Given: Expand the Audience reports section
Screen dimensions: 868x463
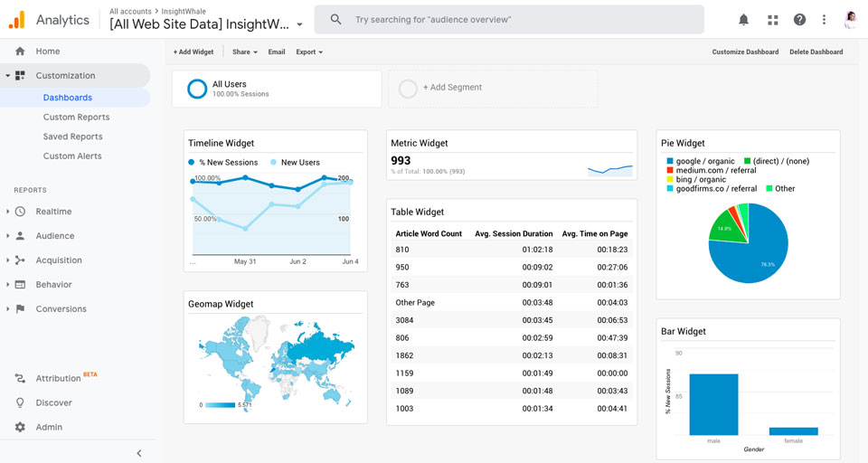Looking at the screenshot, I should (8, 236).
